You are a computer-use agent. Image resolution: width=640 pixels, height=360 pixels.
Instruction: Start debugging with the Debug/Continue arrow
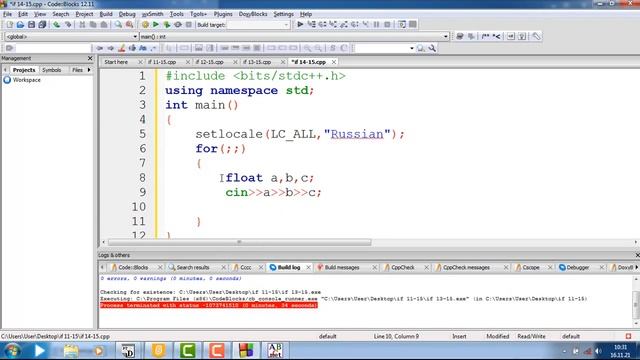click(300, 24)
